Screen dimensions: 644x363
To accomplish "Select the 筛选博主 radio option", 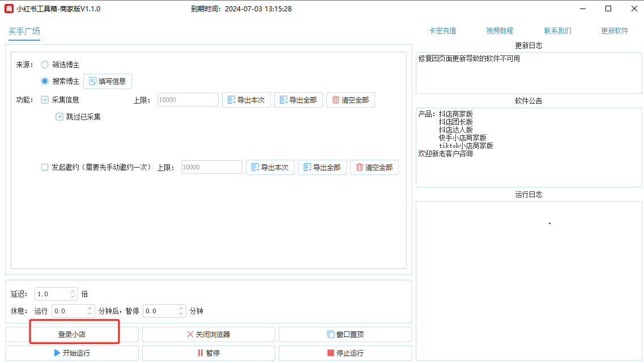I will 44,65.
